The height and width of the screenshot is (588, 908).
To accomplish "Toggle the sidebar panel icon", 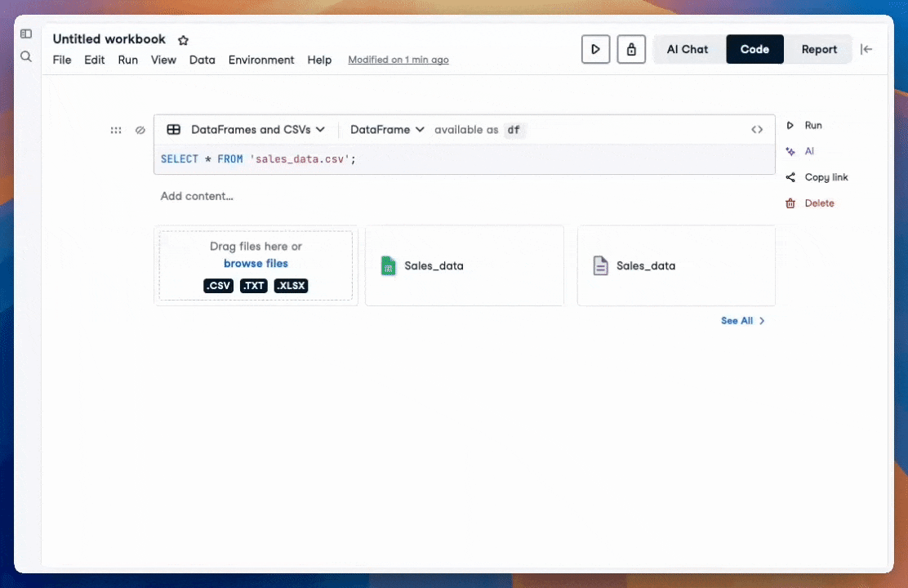I will pyautogui.click(x=26, y=34).
